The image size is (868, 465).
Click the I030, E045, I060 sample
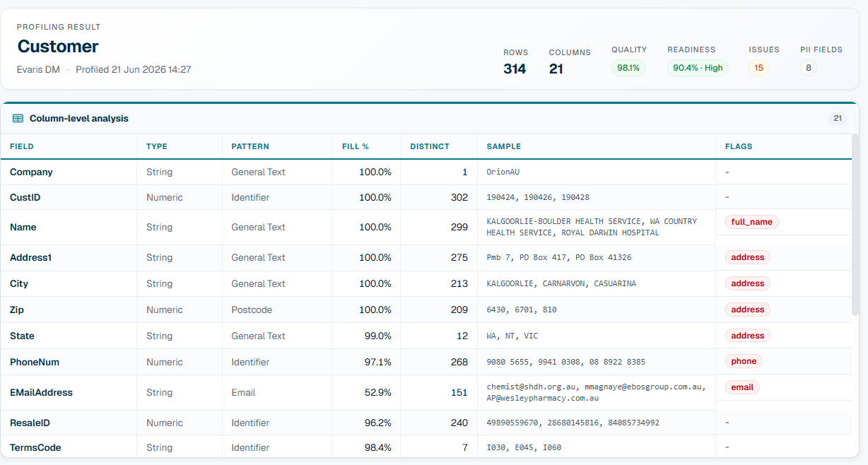click(524, 448)
